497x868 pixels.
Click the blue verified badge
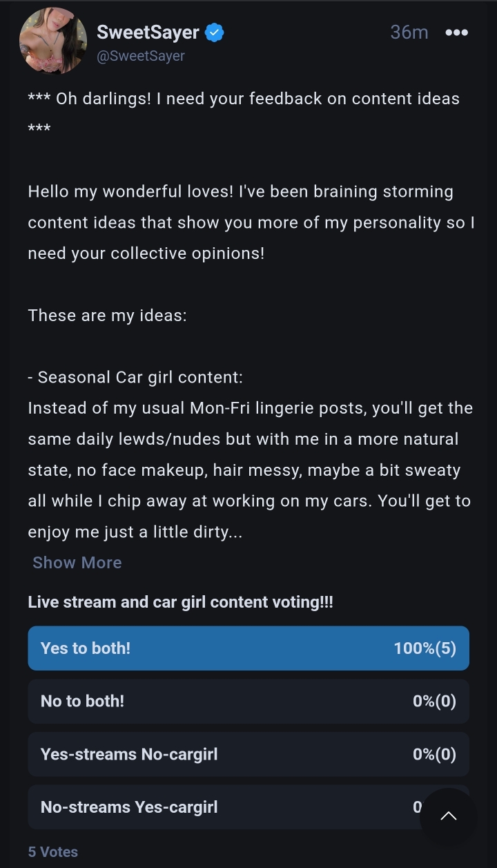(x=215, y=32)
